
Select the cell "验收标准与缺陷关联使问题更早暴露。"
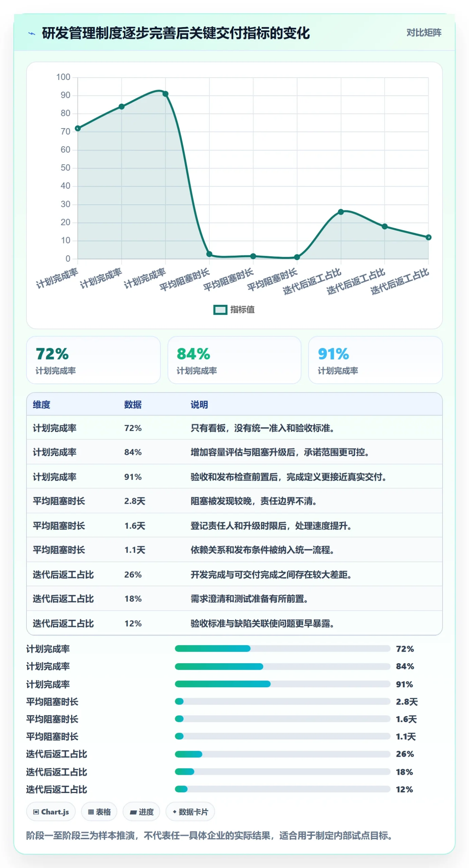pos(263,623)
